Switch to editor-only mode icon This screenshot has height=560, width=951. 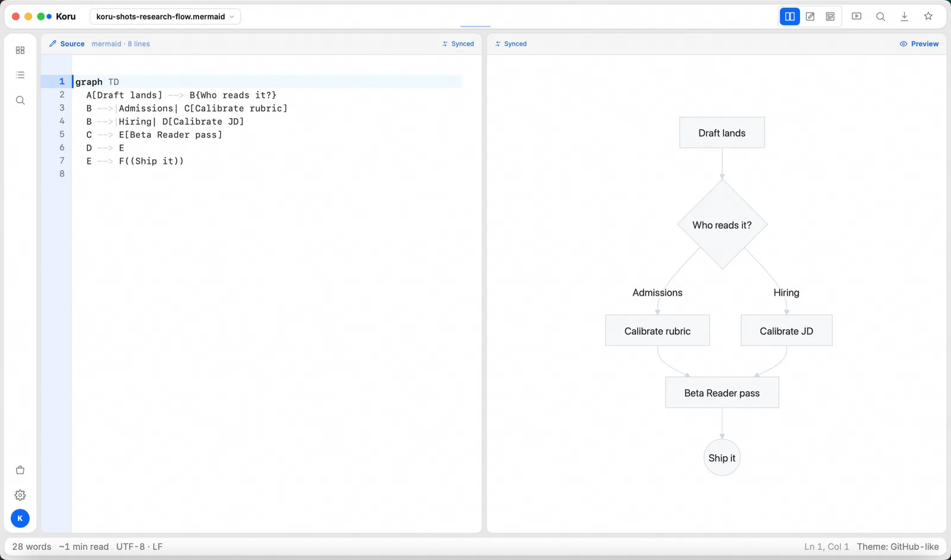810,17
